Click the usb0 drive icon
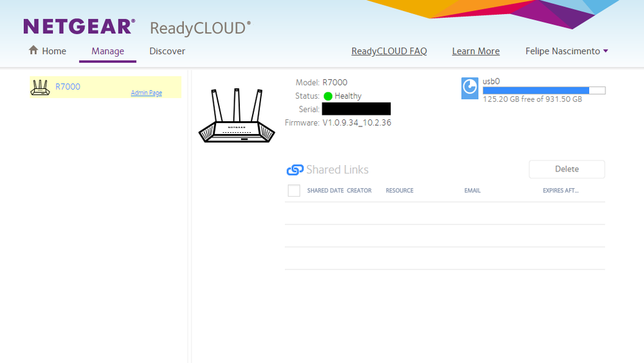This screenshot has width=644, height=363. click(470, 88)
